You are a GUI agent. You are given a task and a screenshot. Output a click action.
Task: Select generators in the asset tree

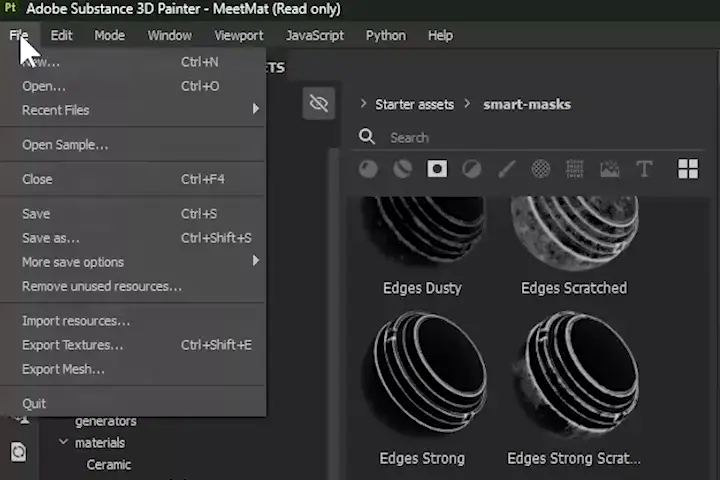point(106,421)
